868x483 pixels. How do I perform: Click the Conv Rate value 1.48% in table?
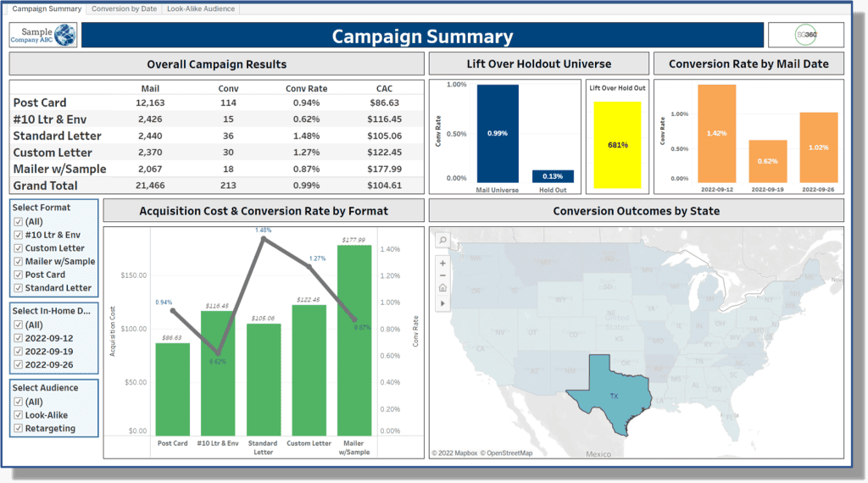pos(306,136)
